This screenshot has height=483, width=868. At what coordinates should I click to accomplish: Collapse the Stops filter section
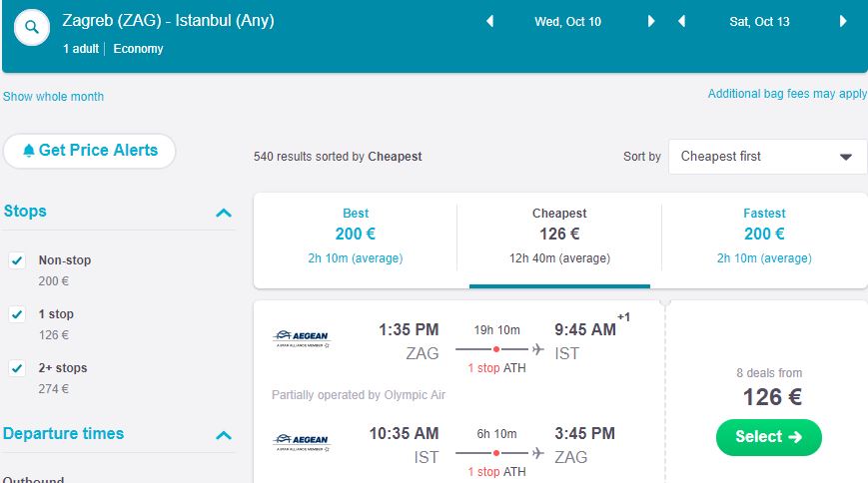[224, 213]
